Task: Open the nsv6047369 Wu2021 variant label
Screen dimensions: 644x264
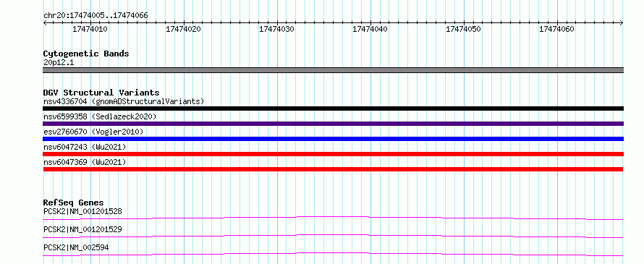Action: (x=85, y=162)
